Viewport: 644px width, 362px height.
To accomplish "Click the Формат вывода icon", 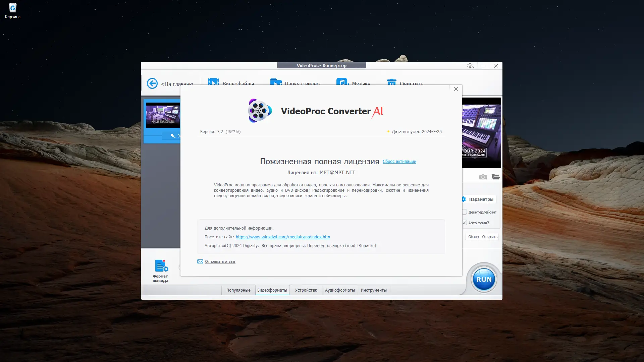I will coord(161,266).
